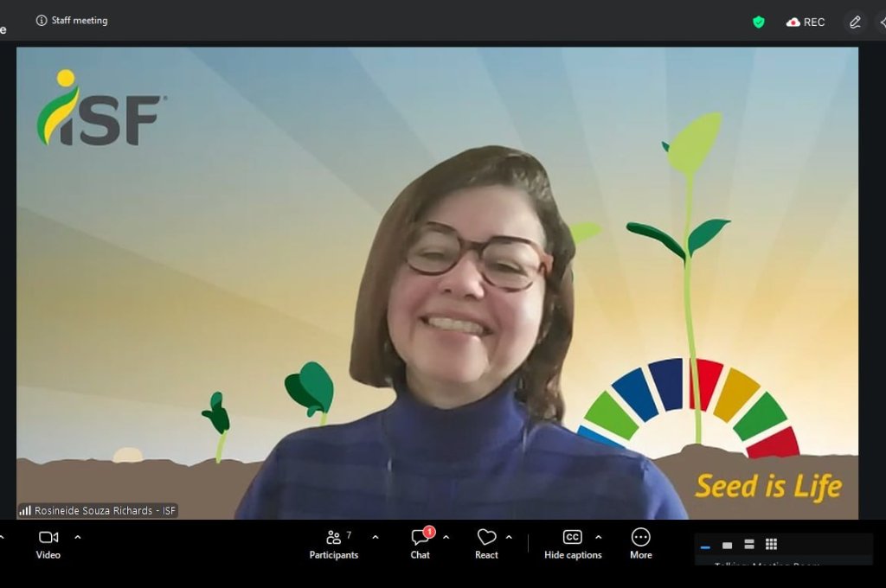Screen dimensions: 886x588
Task: Select the two-row split view layout
Action: pyautogui.click(x=749, y=544)
